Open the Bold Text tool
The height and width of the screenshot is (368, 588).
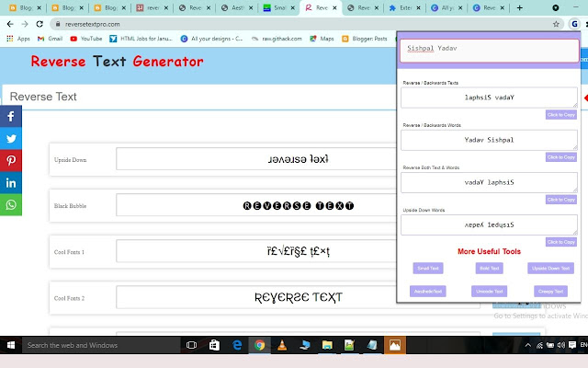489,268
